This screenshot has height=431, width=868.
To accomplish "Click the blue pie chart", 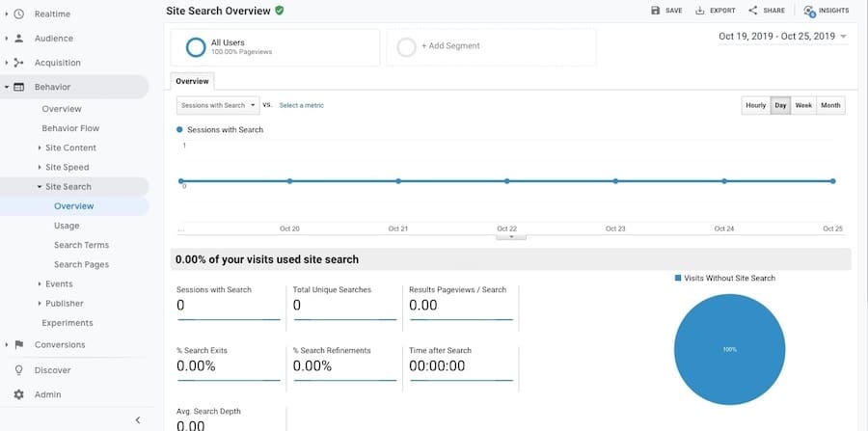I will 729,349.
